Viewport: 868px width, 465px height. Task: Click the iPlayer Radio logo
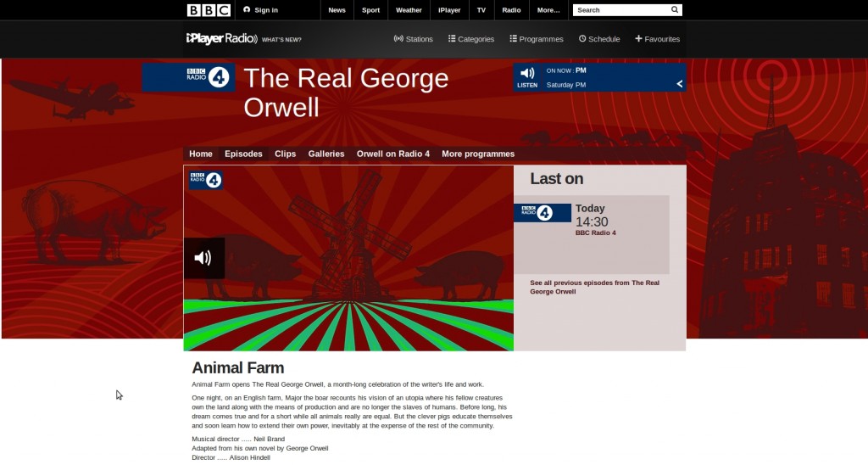pyautogui.click(x=221, y=39)
